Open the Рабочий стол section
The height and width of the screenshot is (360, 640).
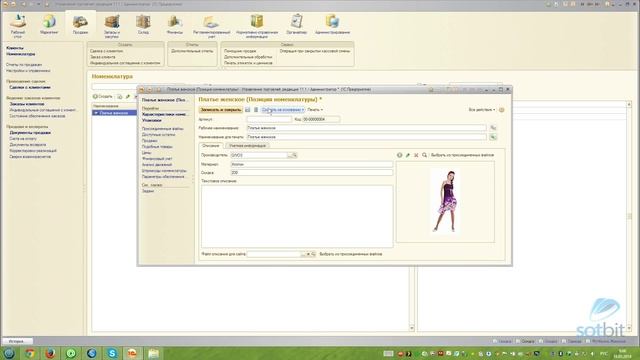click(x=18, y=26)
